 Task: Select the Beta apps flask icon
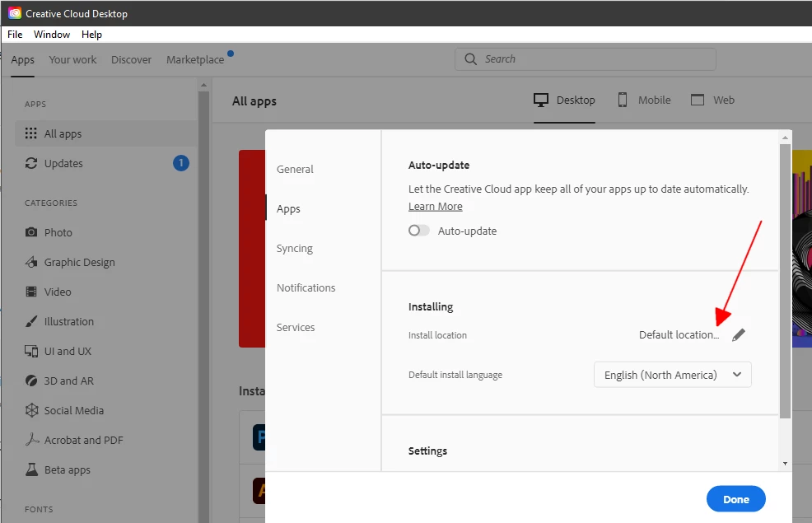pos(31,469)
